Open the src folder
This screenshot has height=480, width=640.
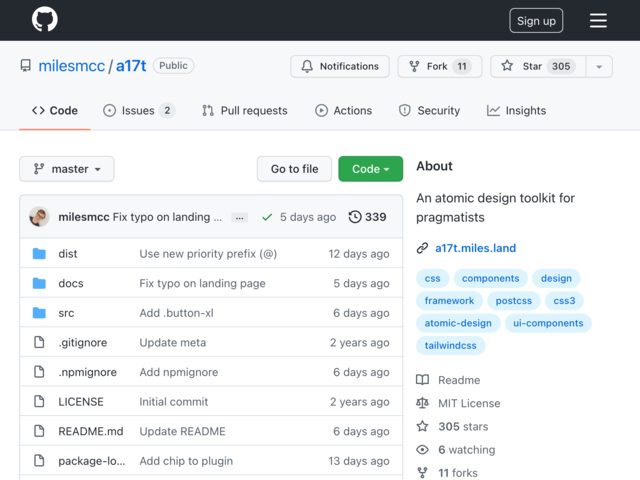pos(66,313)
